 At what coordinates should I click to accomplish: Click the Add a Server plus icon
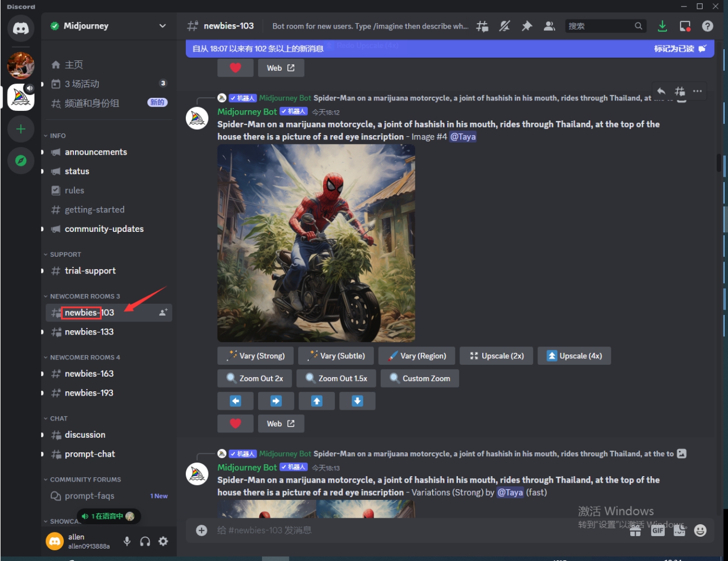21,129
